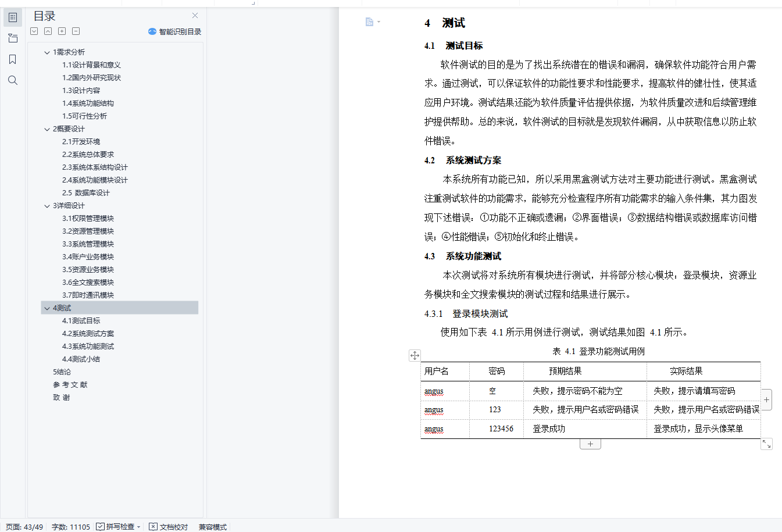
Task: Select 3.1权限管理模块 in the outline
Action: point(88,219)
